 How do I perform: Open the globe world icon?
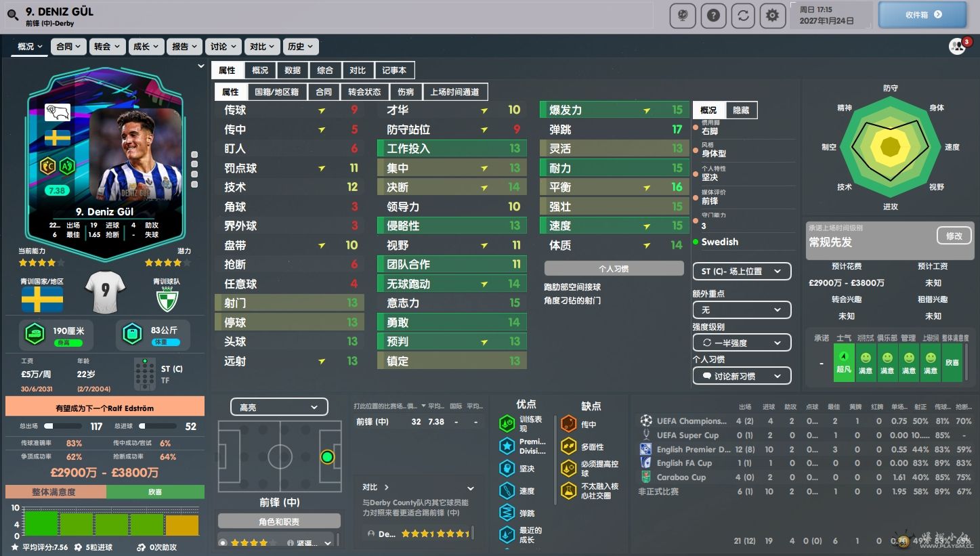tap(683, 16)
